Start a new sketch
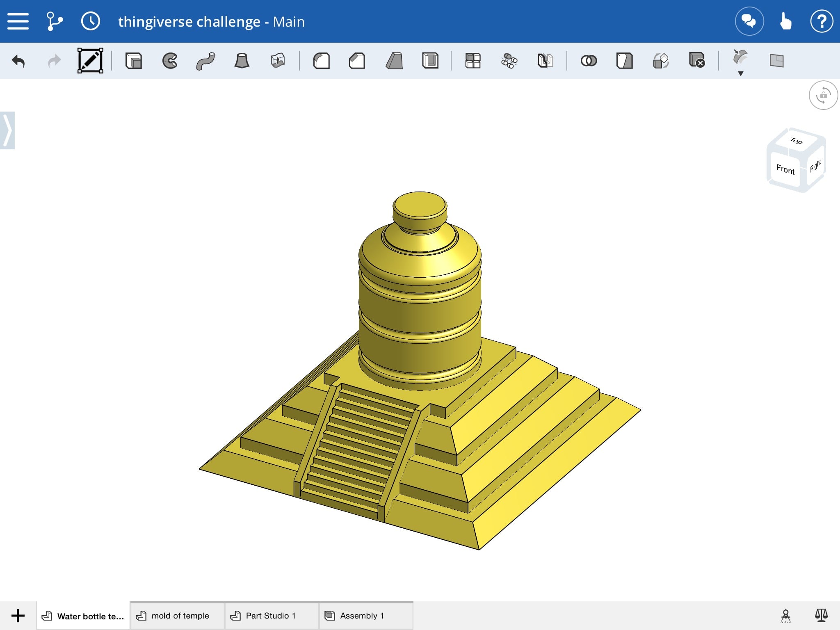 coord(90,61)
